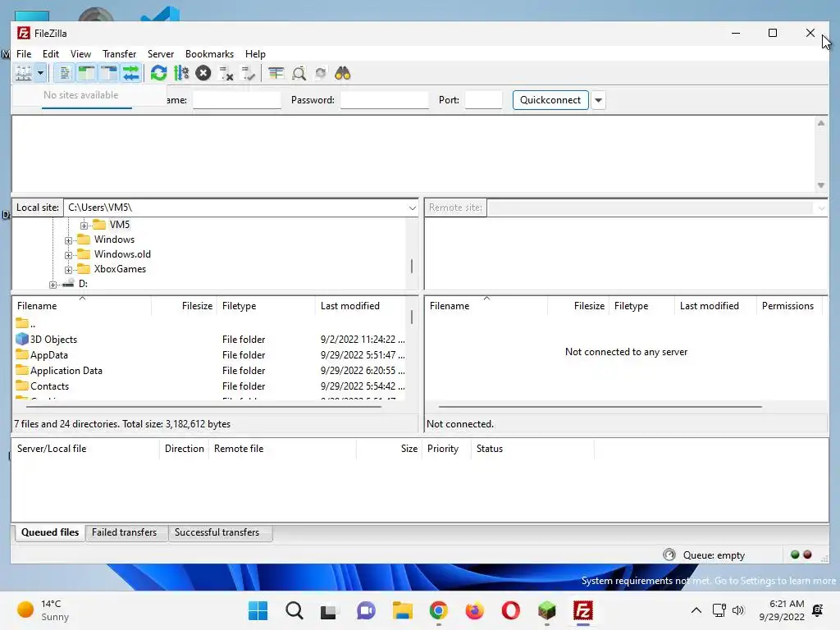Click the queue speed indicator icon
Screen dimensions: 840x630
coord(669,555)
